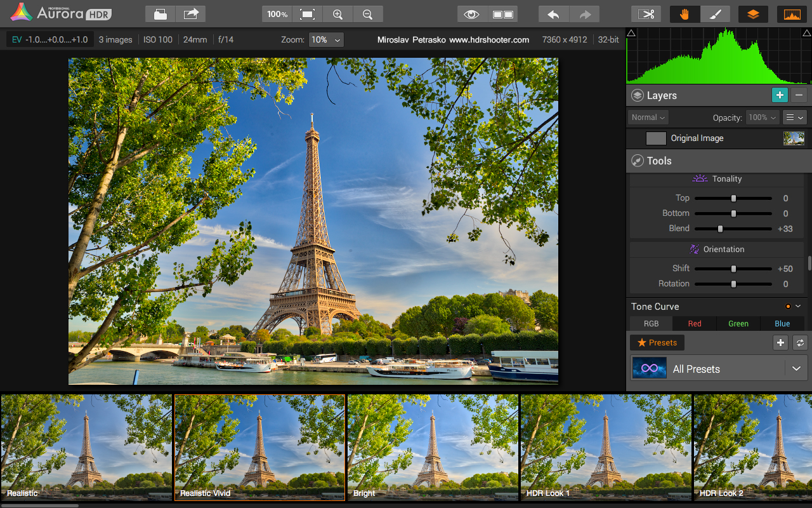Open image file with folder icon
The height and width of the screenshot is (508, 812).
tap(160, 14)
